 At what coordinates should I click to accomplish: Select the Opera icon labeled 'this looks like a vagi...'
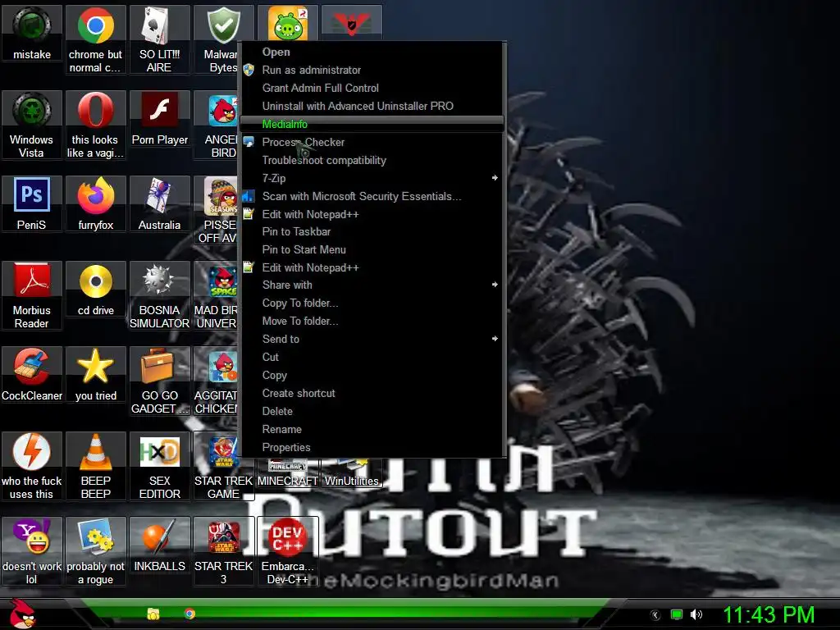click(95, 125)
